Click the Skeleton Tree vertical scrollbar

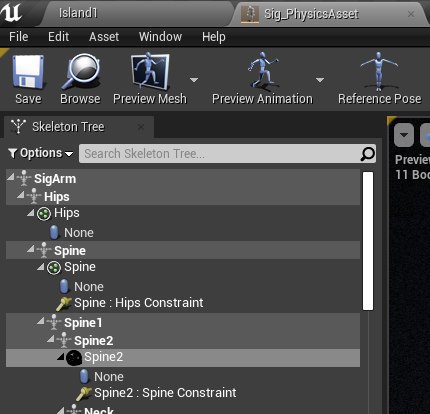[368, 241]
